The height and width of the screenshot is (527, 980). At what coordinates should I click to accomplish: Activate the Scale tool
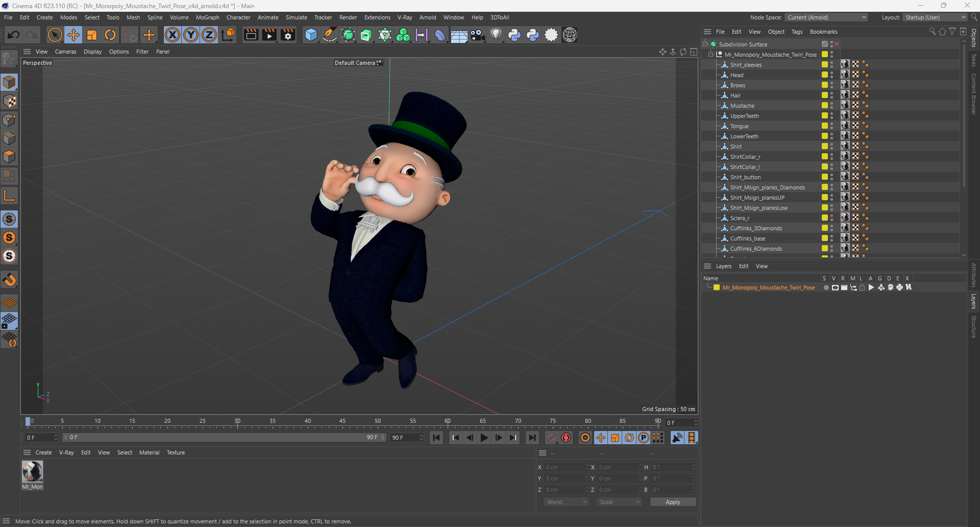tap(92, 35)
